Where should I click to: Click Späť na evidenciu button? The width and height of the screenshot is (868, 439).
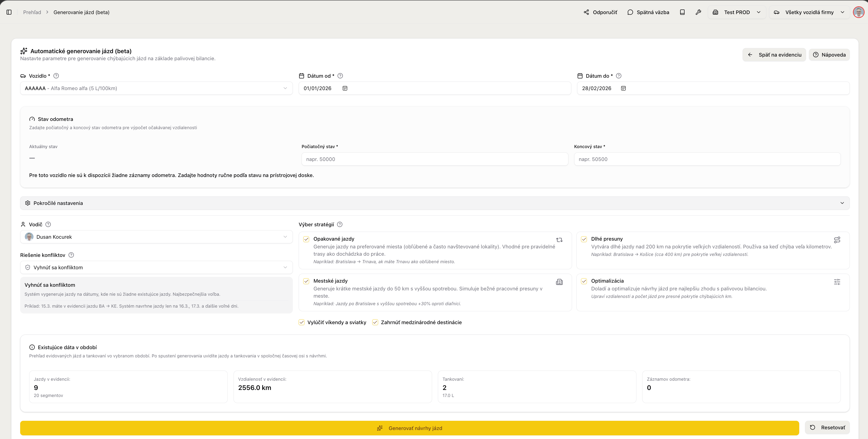tap(774, 55)
